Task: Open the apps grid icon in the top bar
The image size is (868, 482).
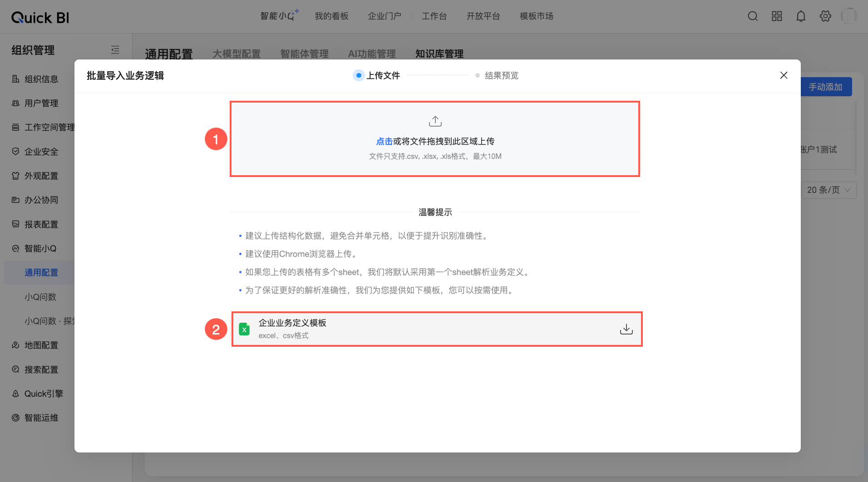Action: point(777,16)
